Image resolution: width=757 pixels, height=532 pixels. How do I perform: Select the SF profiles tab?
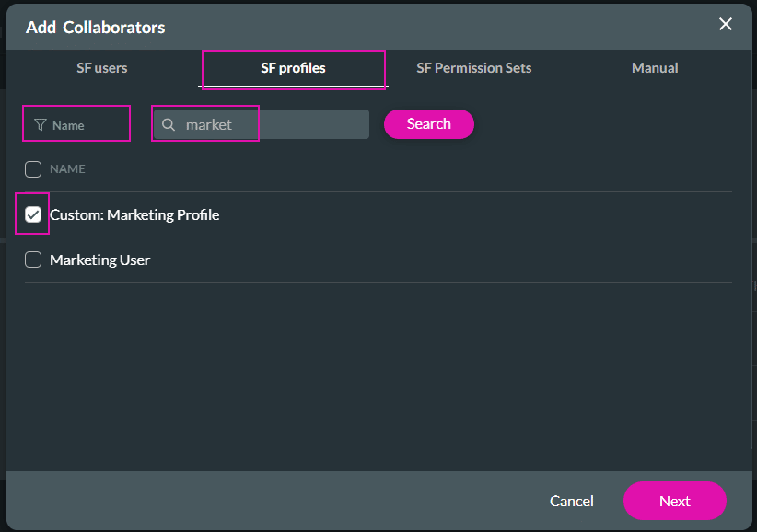click(x=293, y=67)
